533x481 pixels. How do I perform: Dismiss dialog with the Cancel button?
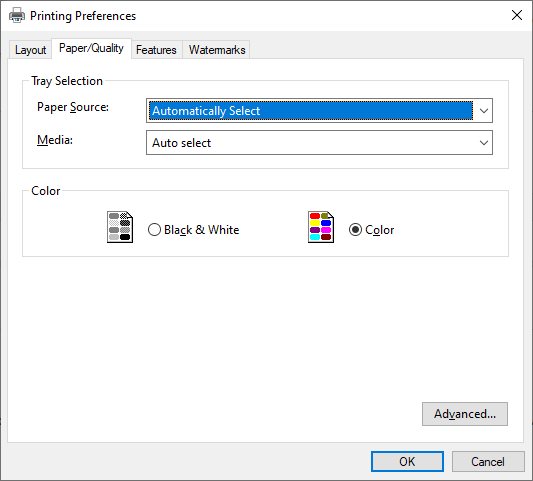click(488, 462)
